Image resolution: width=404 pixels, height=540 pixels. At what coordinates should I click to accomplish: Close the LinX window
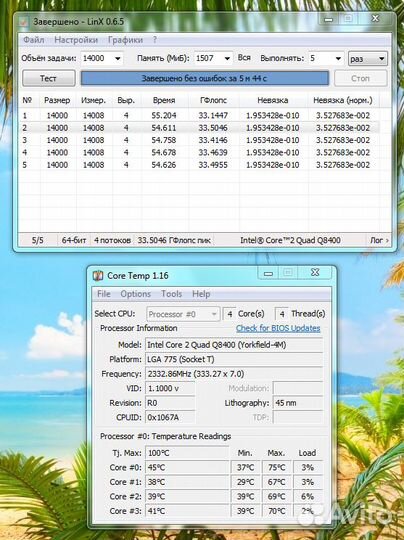click(375, 19)
